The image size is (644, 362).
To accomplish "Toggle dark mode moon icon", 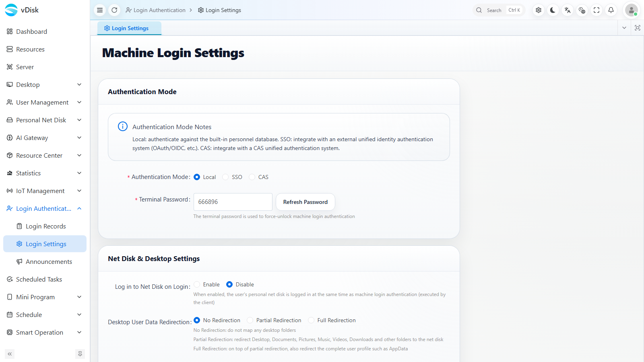I will [x=553, y=10].
